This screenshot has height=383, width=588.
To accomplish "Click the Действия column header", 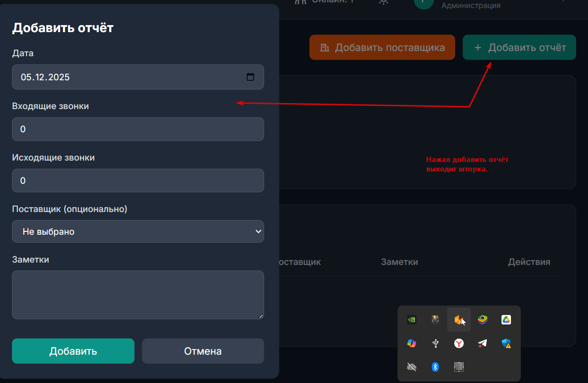I will (x=529, y=262).
